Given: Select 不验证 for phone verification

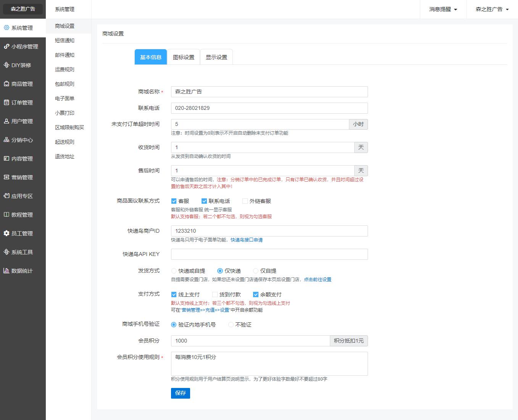Looking at the screenshot, I should (x=231, y=325).
